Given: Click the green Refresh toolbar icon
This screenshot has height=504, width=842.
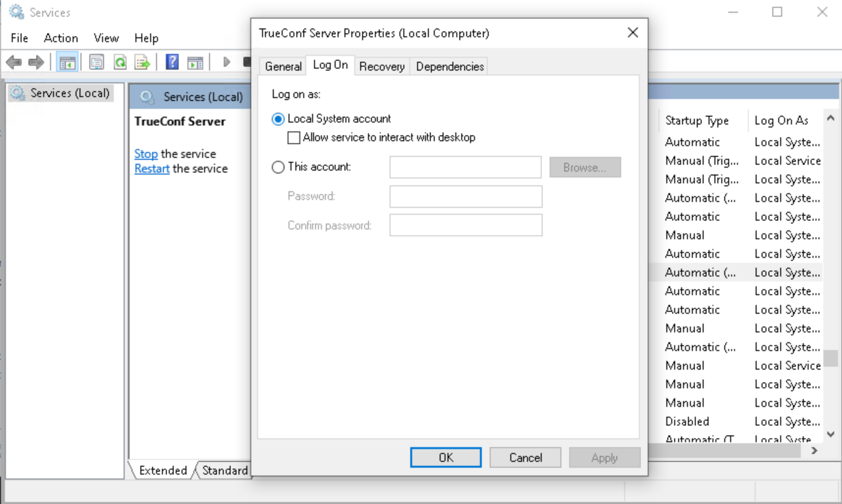Looking at the screenshot, I should point(120,62).
